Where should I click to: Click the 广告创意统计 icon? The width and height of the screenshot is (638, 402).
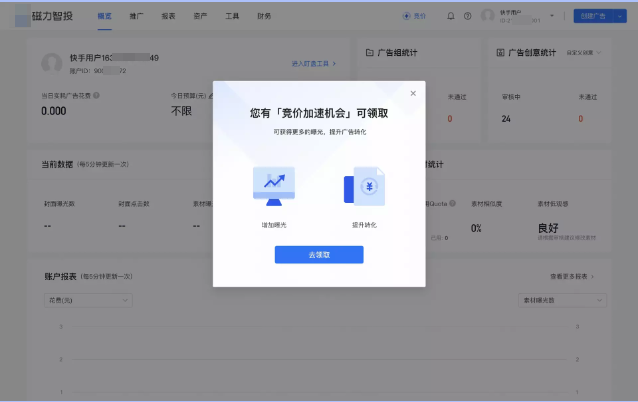(x=500, y=52)
